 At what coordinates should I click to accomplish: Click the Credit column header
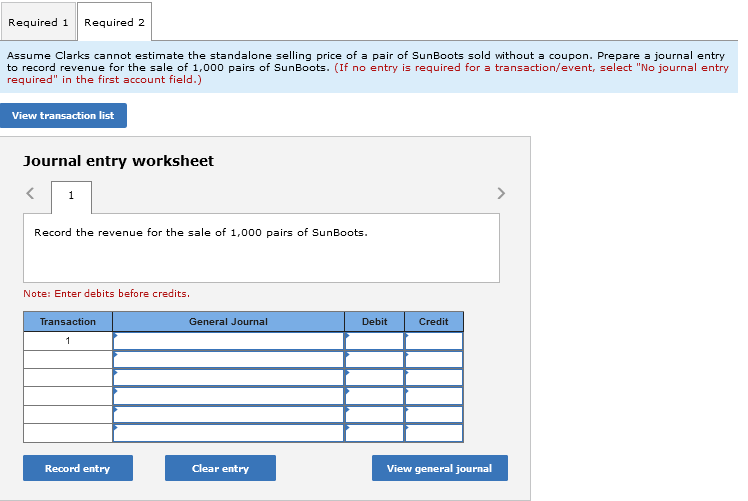tap(434, 322)
